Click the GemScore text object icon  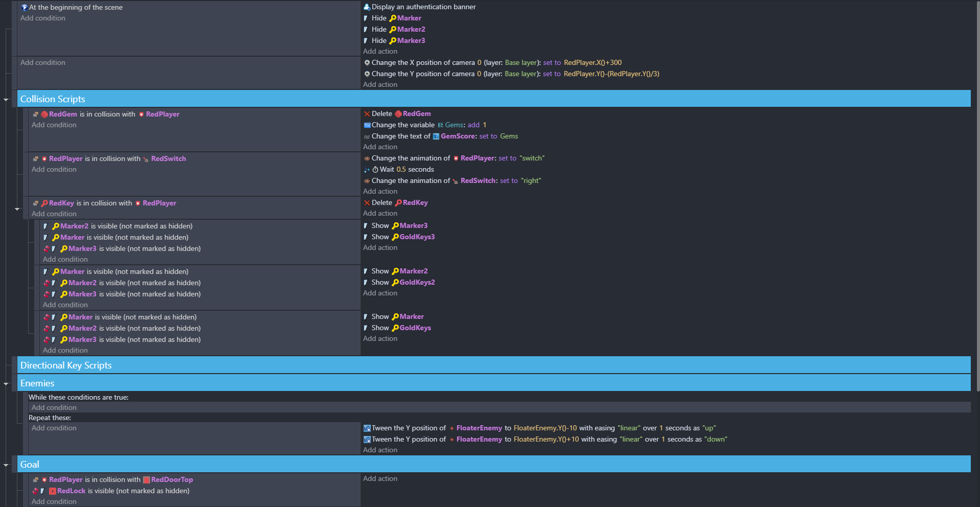[x=436, y=136]
